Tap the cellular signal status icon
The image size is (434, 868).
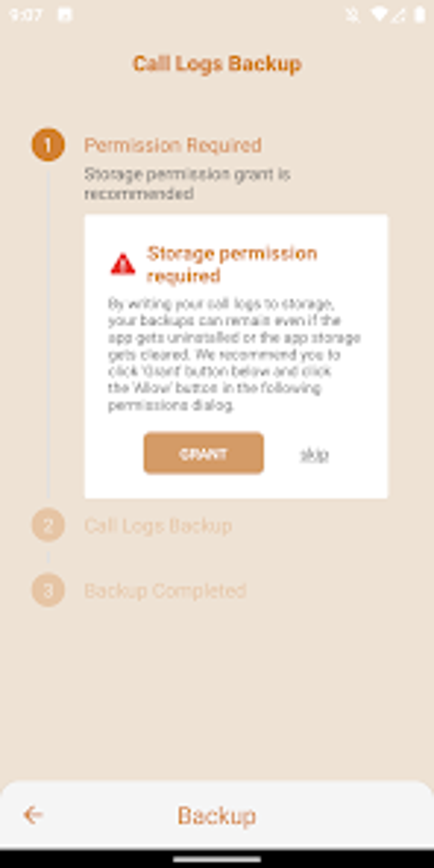coord(399,15)
